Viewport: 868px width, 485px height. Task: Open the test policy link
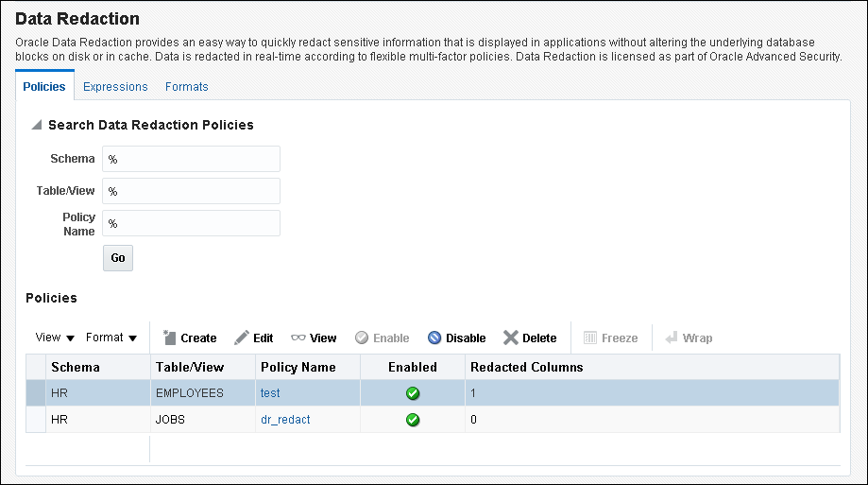pos(270,393)
